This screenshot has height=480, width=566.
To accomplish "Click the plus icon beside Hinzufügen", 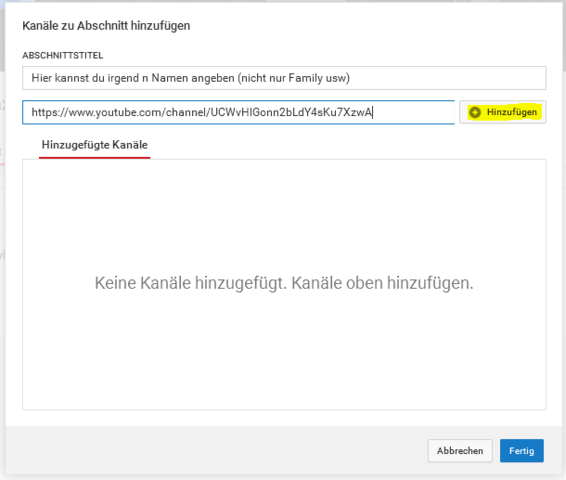I will click(475, 112).
